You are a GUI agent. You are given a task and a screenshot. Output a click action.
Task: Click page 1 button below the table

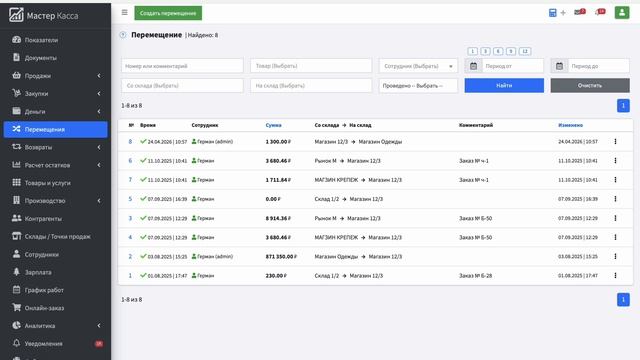coord(623,300)
